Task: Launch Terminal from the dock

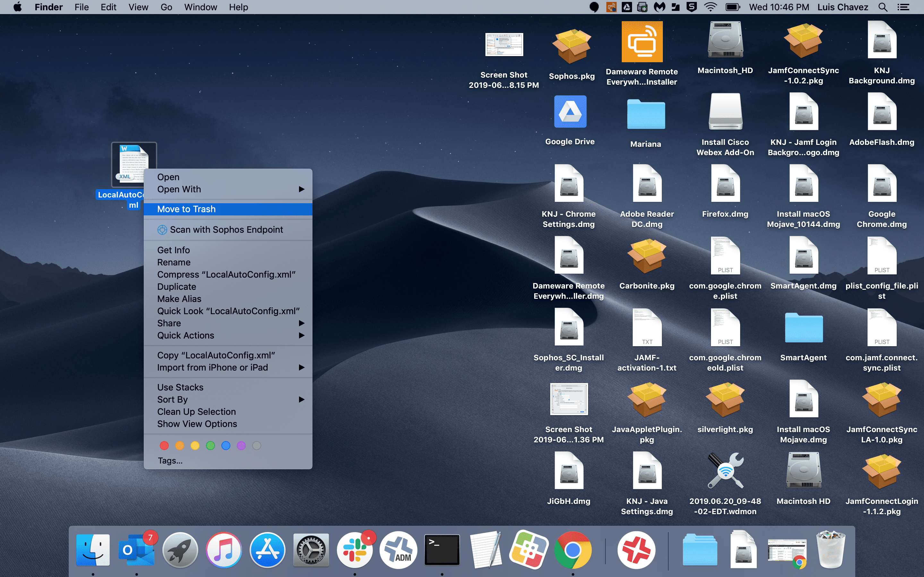Action: (x=442, y=549)
